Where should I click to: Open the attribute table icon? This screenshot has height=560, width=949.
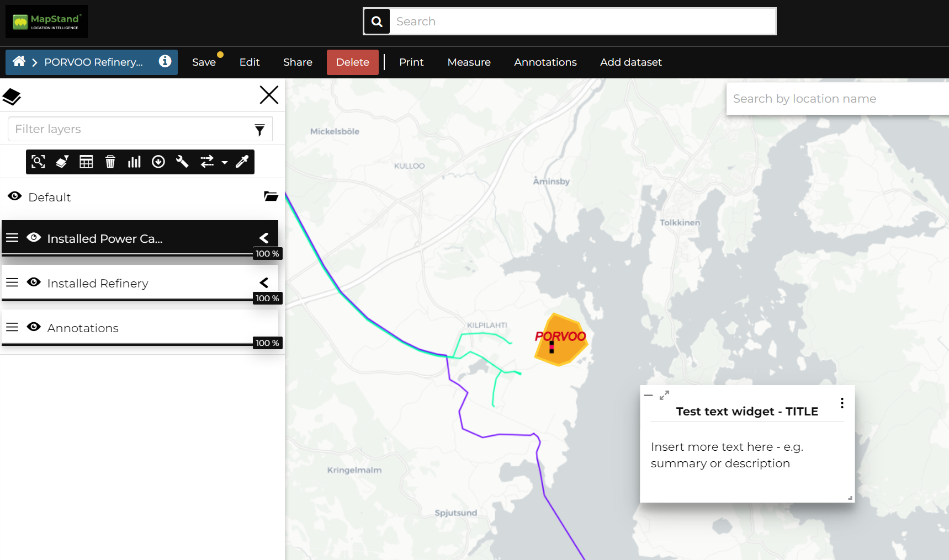tap(86, 162)
